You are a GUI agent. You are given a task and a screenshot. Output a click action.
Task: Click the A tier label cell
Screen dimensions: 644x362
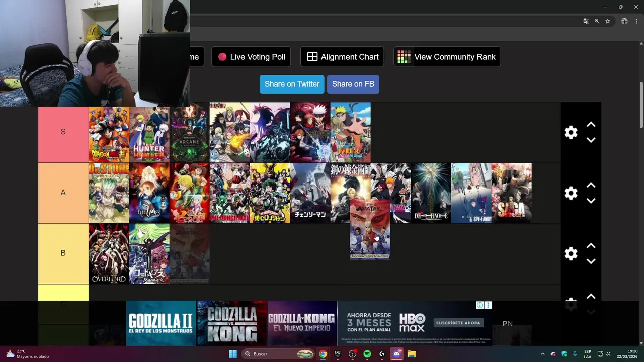(63, 193)
